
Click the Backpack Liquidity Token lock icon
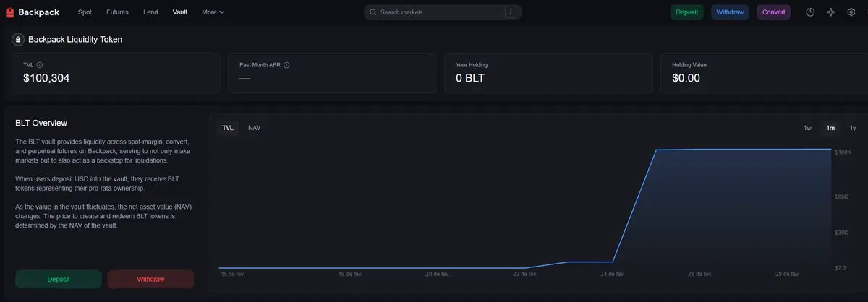point(17,39)
